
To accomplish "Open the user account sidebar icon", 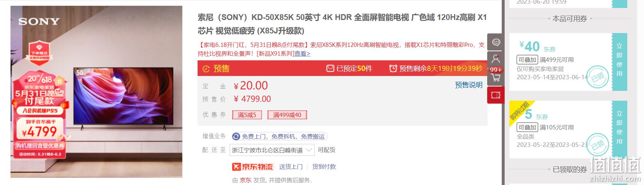I will (496, 58).
